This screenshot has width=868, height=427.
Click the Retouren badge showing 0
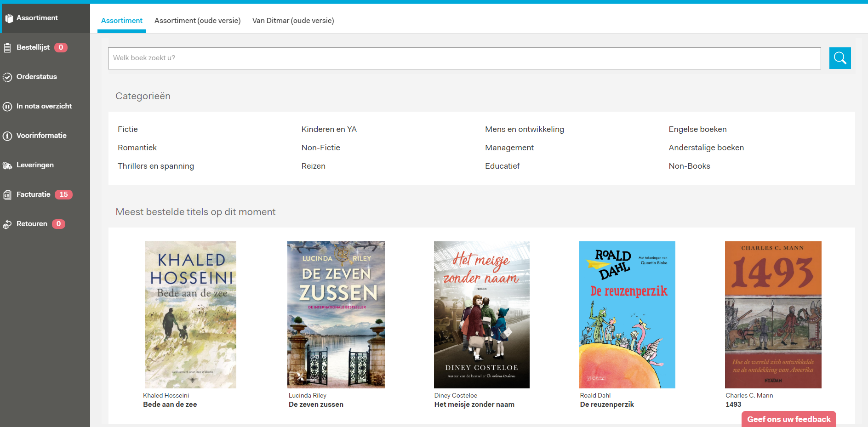pyautogui.click(x=58, y=224)
